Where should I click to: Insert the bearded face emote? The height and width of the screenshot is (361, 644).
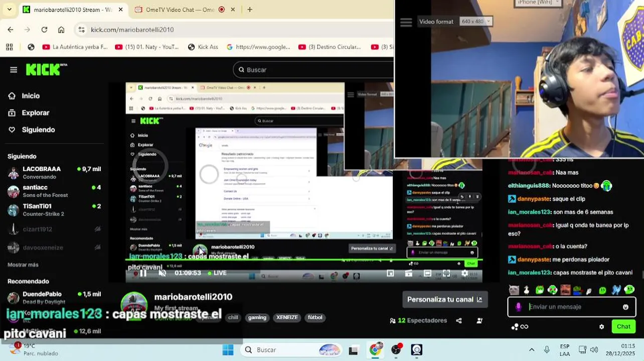[565, 290]
